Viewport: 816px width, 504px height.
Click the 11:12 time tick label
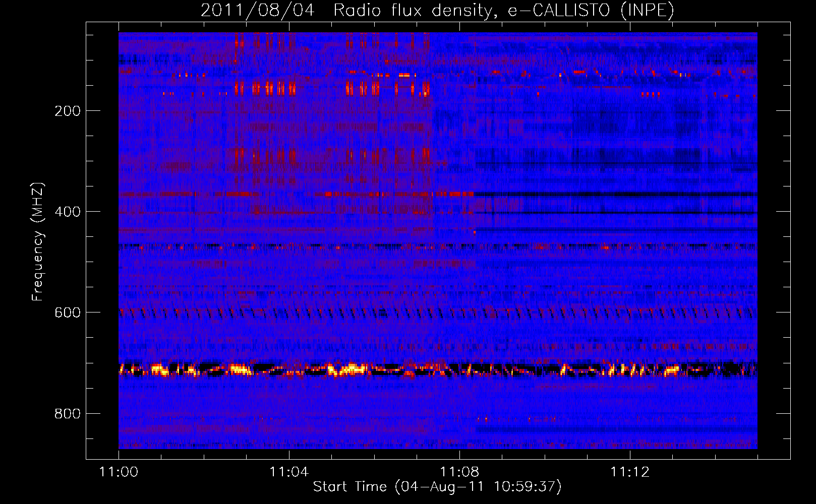tap(630, 472)
